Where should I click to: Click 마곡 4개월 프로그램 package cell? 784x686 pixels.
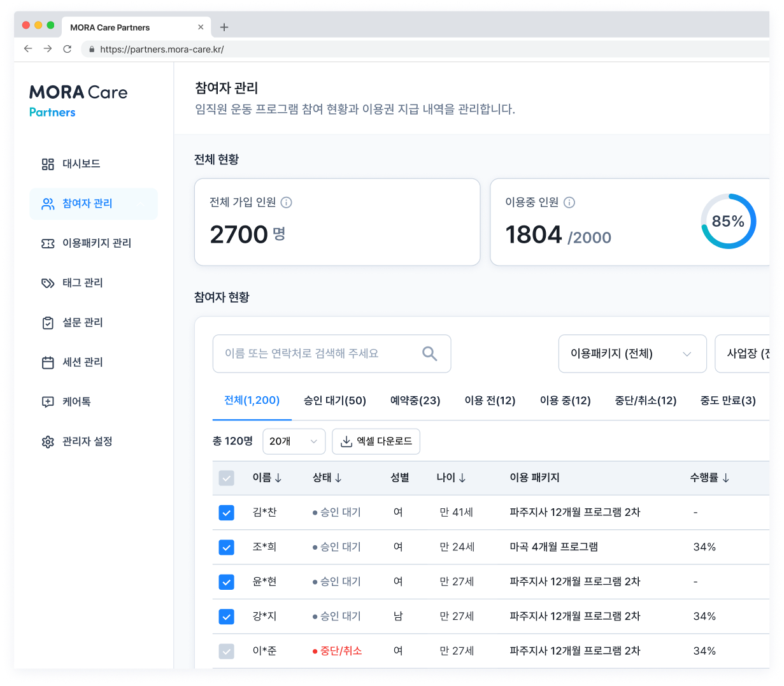(554, 547)
